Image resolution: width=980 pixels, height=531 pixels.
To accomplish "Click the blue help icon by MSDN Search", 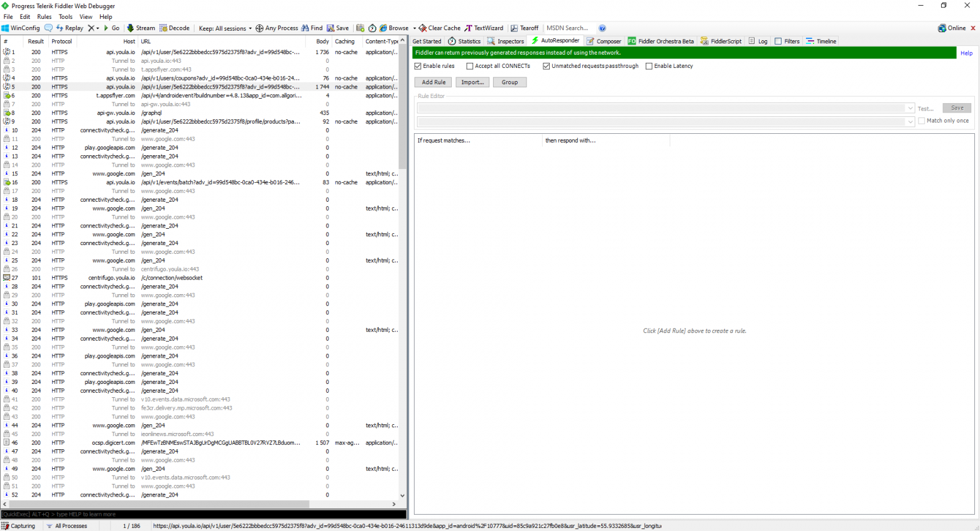I will [602, 28].
